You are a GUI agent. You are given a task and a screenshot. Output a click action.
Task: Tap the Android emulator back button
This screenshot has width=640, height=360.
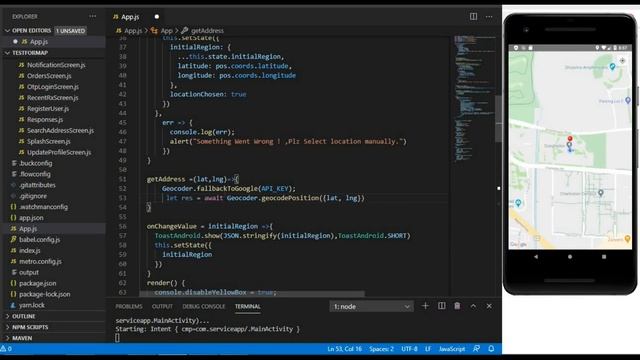(x=536, y=257)
